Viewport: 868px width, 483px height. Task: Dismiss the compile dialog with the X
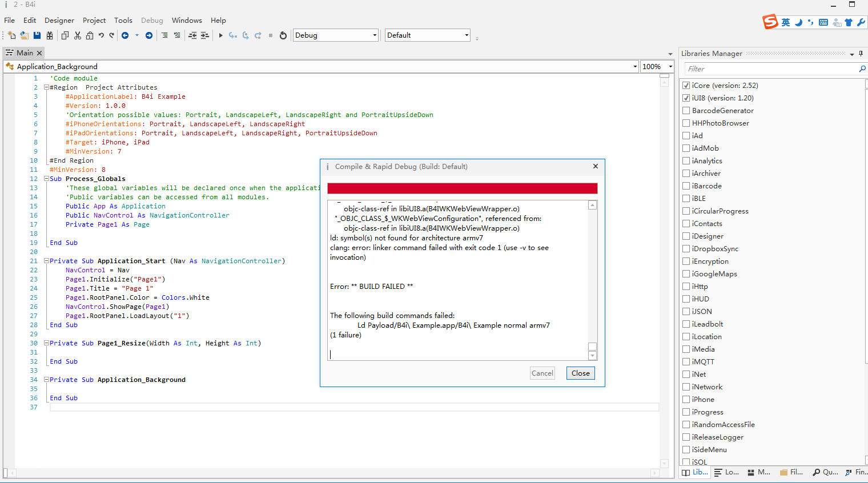point(596,166)
